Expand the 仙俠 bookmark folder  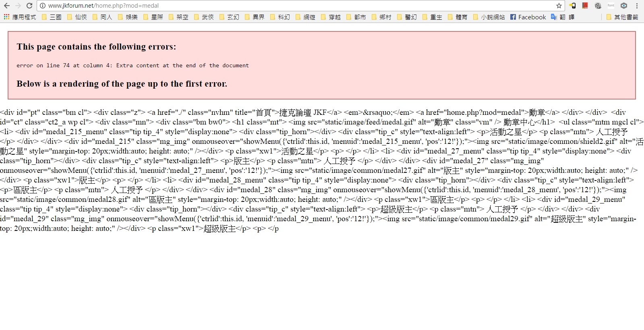point(77,17)
